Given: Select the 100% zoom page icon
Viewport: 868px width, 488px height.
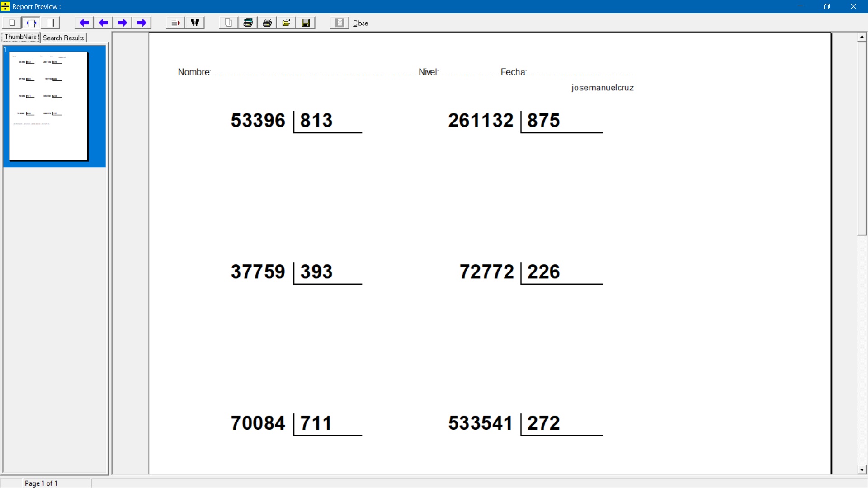Looking at the screenshot, I should [51, 23].
